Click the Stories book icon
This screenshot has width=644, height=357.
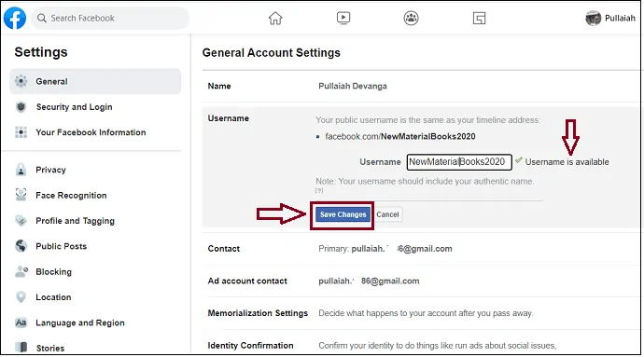pyautogui.click(x=21, y=348)
